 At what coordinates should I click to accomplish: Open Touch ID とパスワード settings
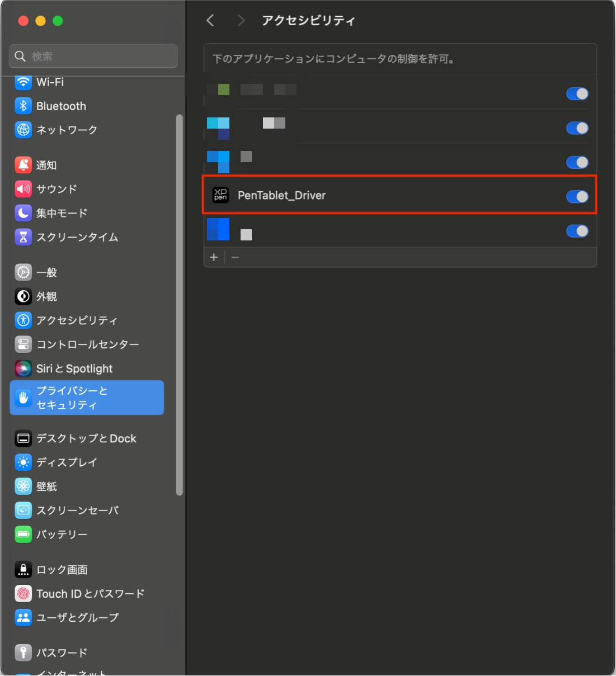90,594
